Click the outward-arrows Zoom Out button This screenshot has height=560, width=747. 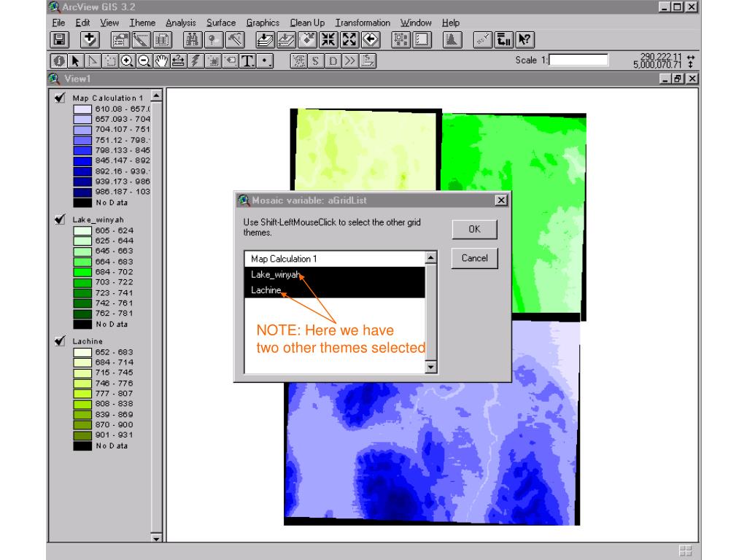(x=349, y=39)
